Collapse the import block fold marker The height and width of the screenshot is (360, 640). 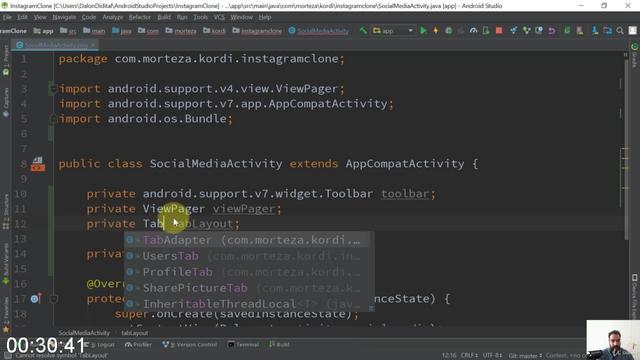pyautogui.click(x=53, y=89)
